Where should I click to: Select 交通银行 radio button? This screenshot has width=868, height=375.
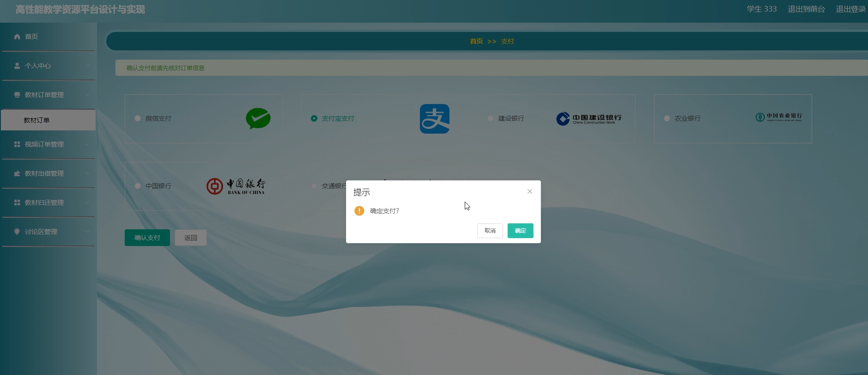[314, 186]
